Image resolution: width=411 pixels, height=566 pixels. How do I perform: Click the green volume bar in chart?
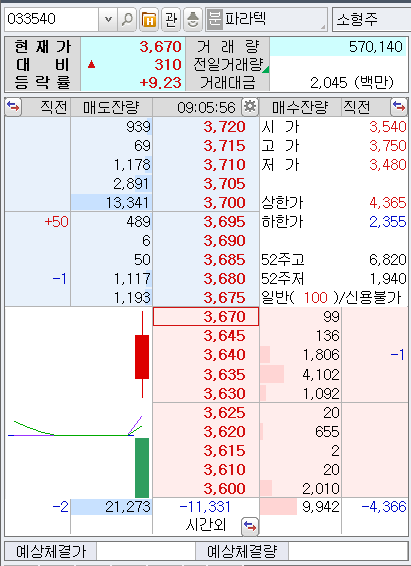point(142,467)
